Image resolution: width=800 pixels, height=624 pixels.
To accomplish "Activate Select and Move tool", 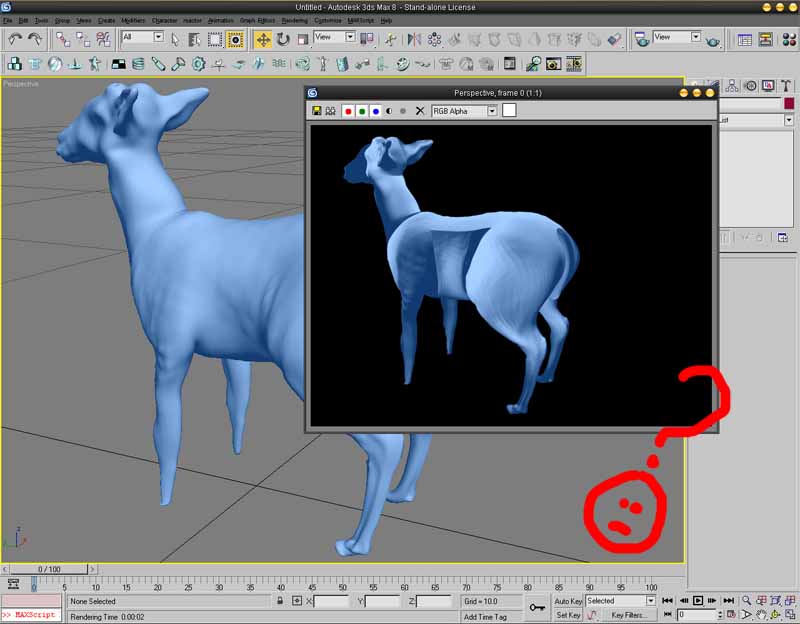I will (x=263, y=39).
